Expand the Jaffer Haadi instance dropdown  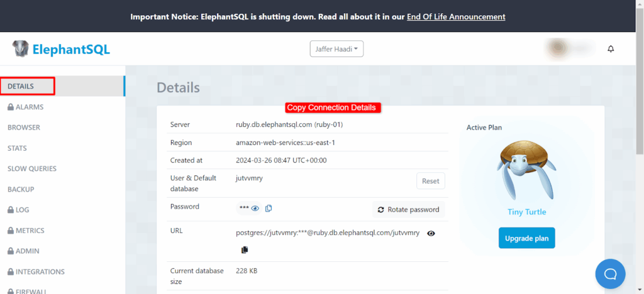click(336, 49)
